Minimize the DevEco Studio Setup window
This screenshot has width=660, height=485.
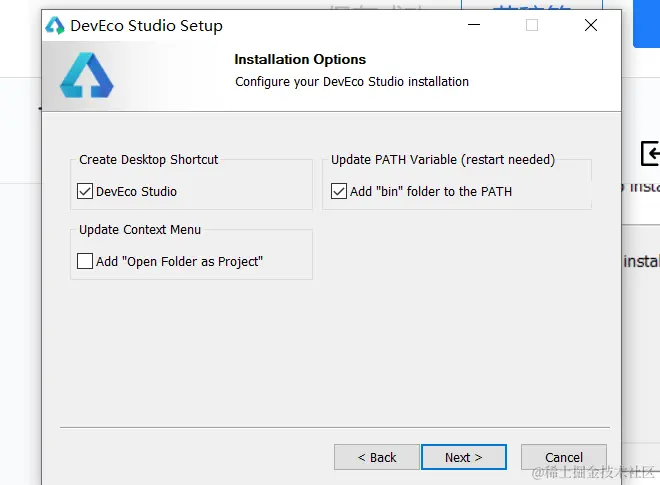tap(473, 26)
